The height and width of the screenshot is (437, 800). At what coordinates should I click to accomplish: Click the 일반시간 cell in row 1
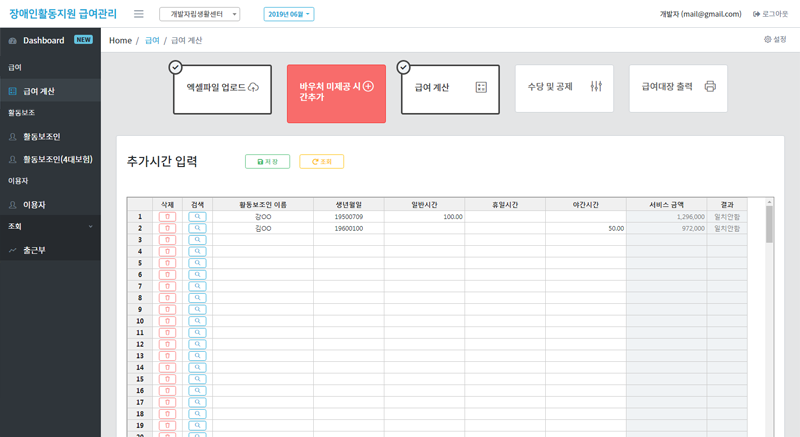424,216
